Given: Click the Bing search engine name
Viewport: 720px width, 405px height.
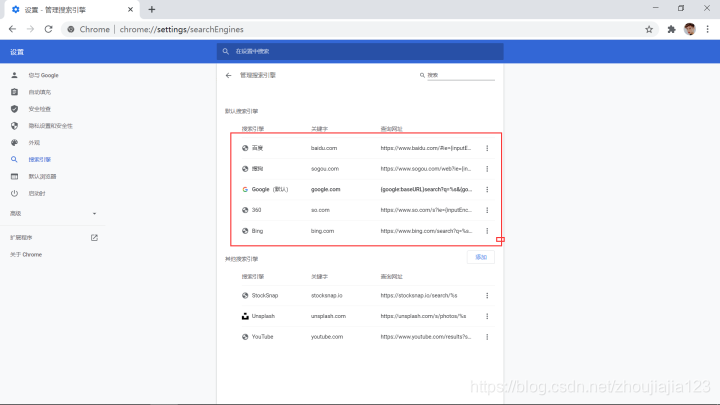Looking at the screenshot, I should [x=257, y=231].
